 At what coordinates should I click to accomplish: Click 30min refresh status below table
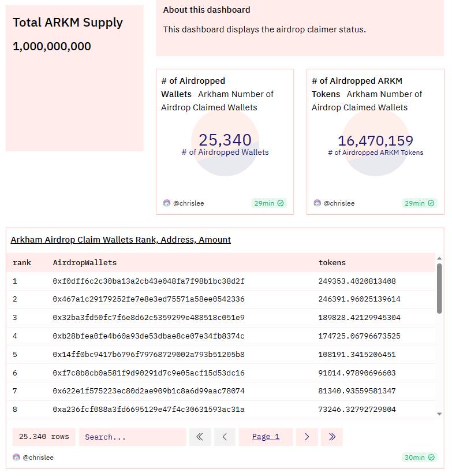[420, 457]
